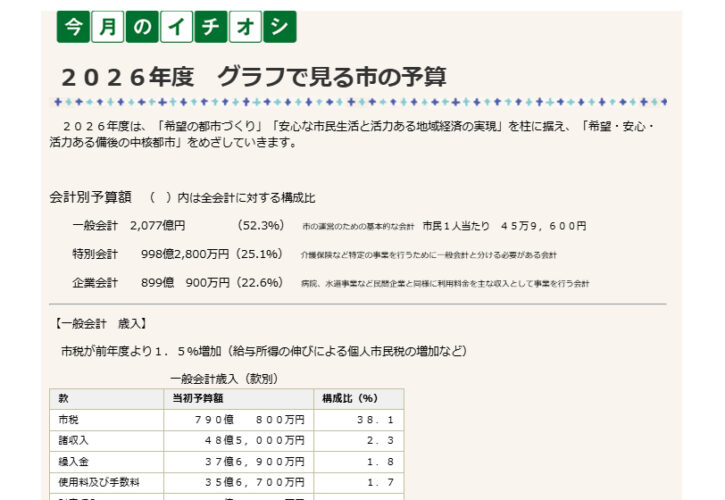
Task: Click the decorative star divider under the title
Action: pyautogui.click(x=360, y=102)
